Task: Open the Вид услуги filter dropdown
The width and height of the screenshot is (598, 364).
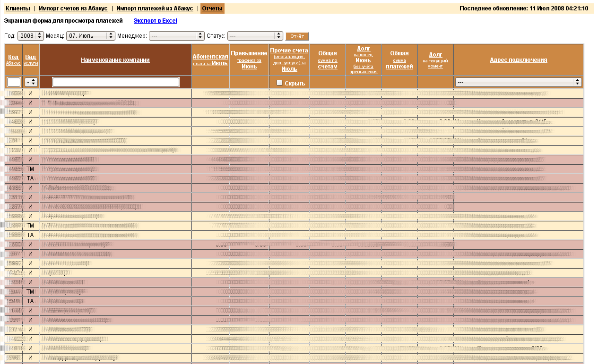Action: click(31, 82)
